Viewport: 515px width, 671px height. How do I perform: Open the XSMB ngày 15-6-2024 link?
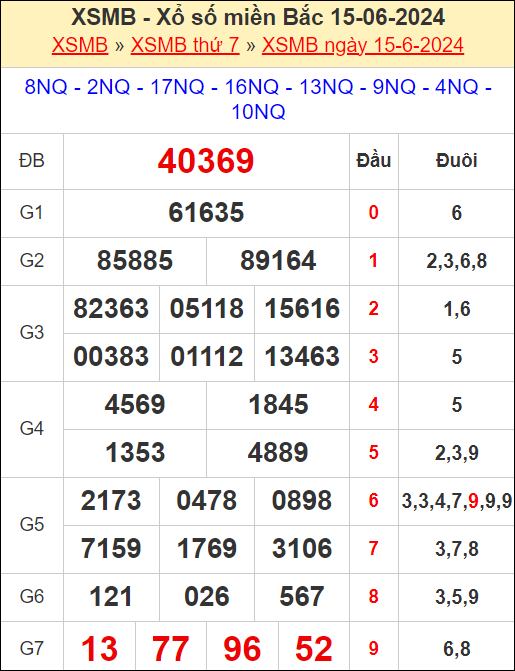coord(363,45)
